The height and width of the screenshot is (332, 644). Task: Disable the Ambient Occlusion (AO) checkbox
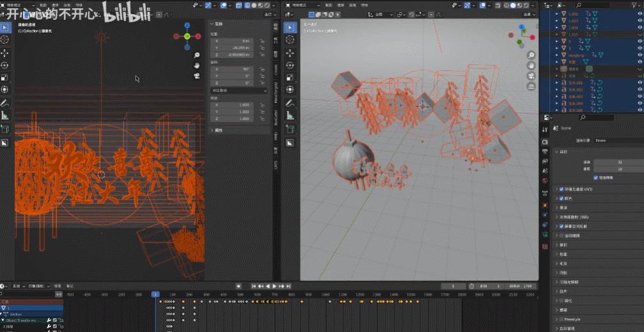562,189
